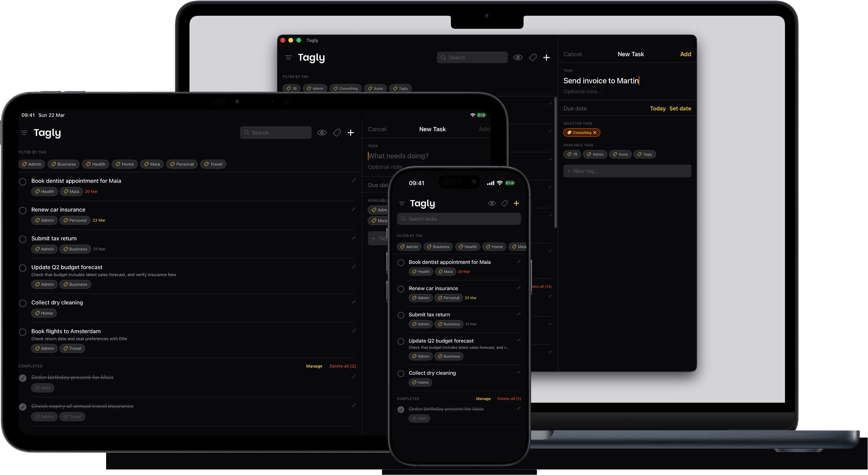Open the sidebar menu on the iPhone

401,203
